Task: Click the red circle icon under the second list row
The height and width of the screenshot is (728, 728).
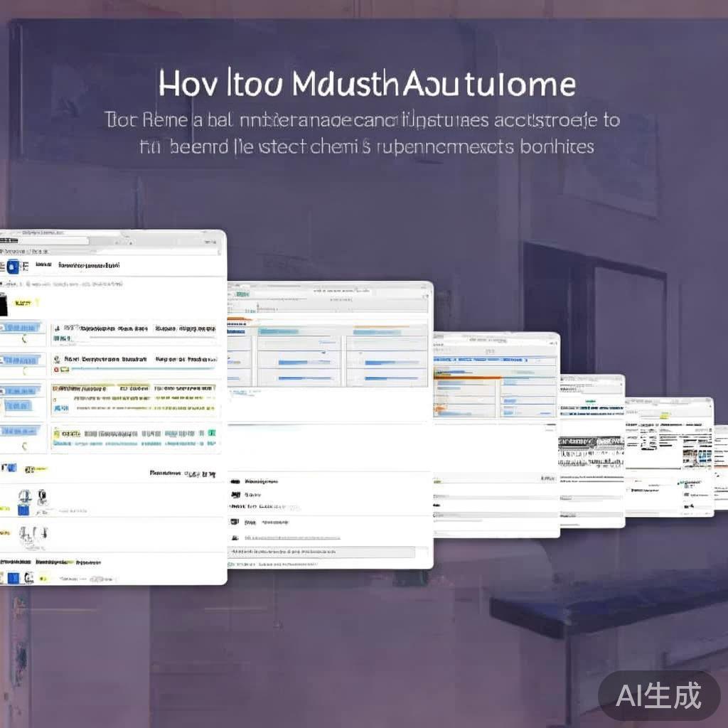Action: 56,370
